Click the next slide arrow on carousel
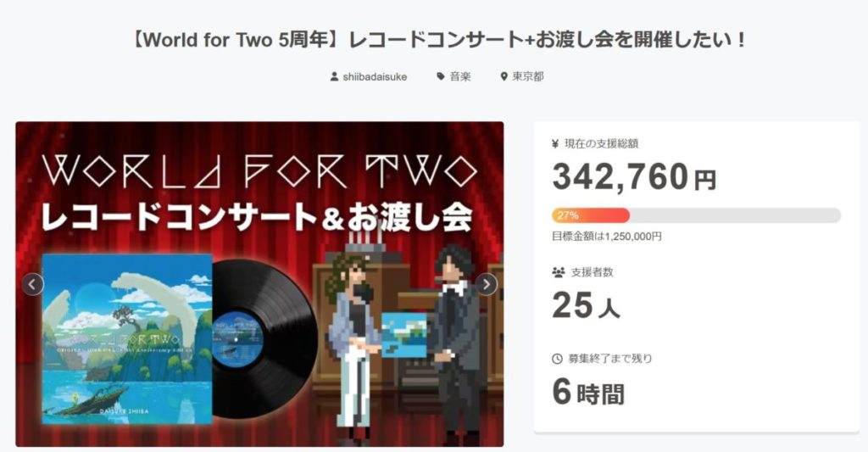This screenshot has width=868, height=452. (486, 285)
